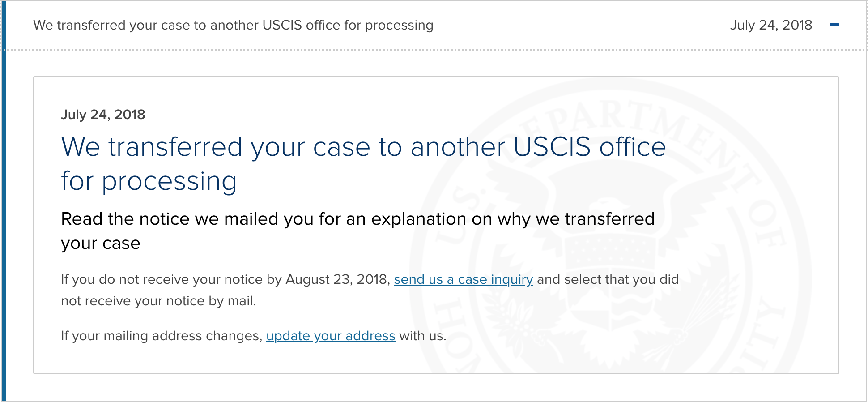Screen dimensions: 868x402
Task: Click the "with us." text after address link
Action: [423, 336]
